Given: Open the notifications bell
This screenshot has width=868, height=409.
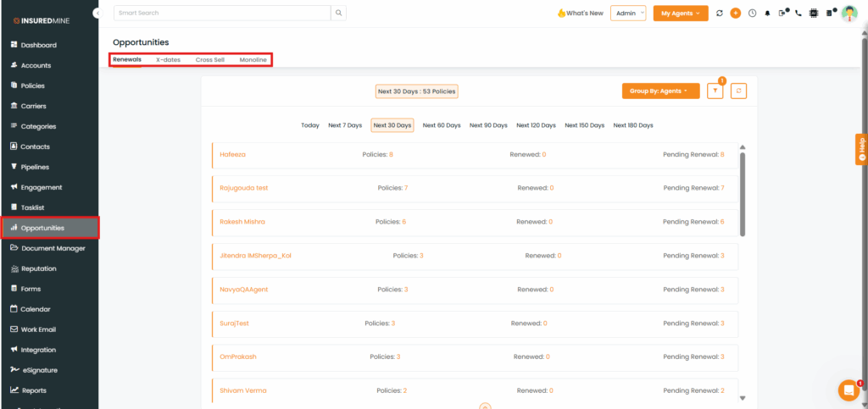Looking at the screenshot, I should pos(768,14).
